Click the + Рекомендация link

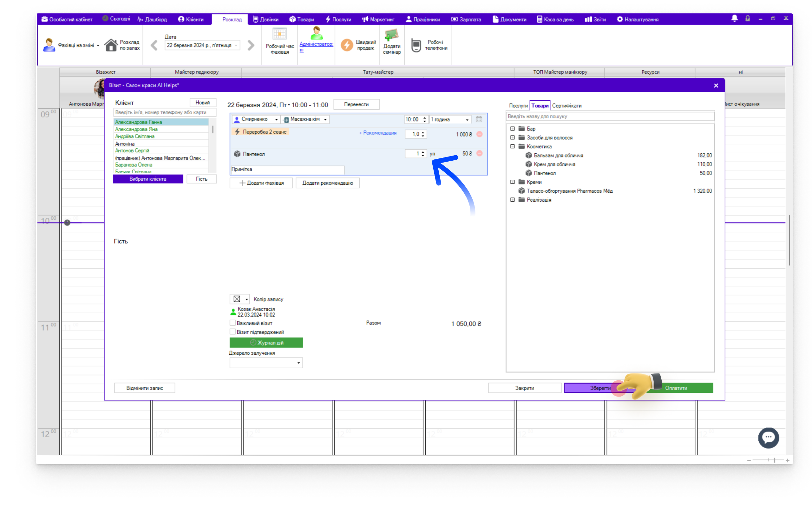377,133
